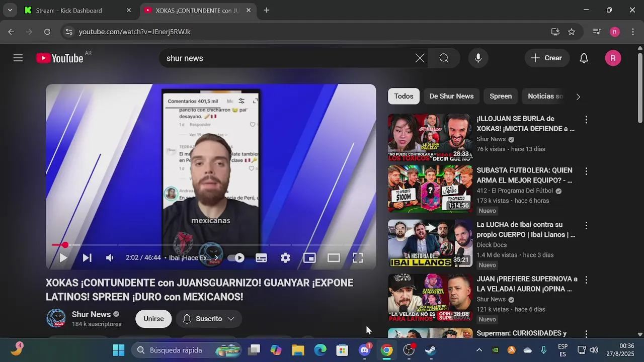Click the address bar URL

(x=134, y=32)
